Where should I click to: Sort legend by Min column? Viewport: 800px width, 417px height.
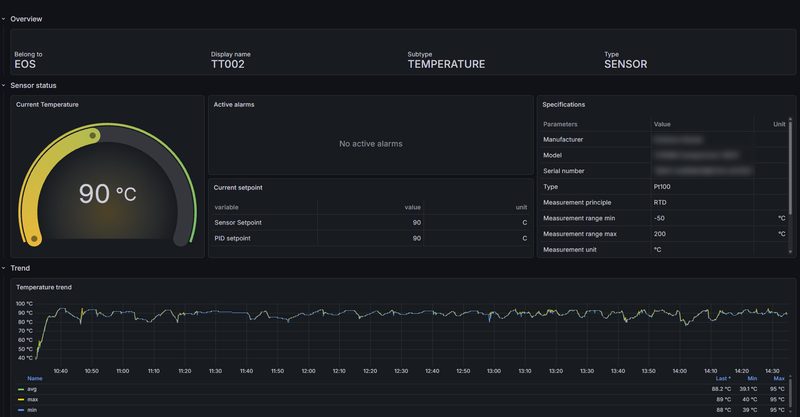point(752,379)
